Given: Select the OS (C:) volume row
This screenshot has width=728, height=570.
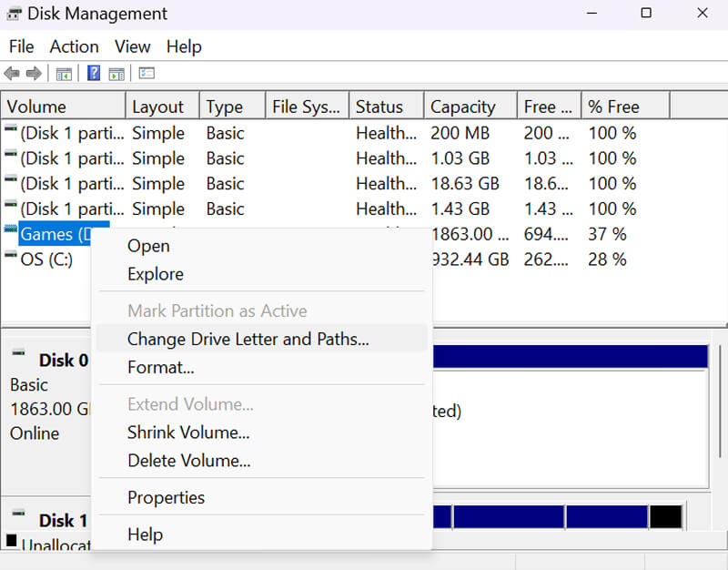Looking at the screenshot, I should pyautogui.click(x=45, y=260).
